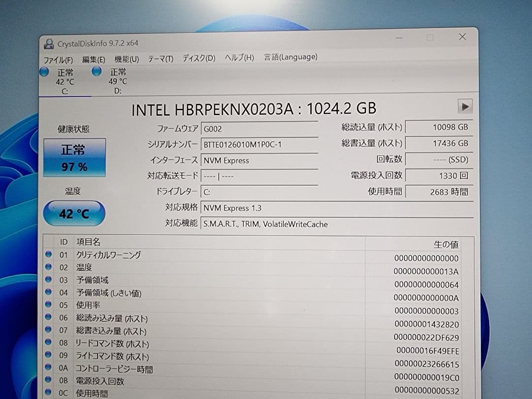Select row 08 リードコマンド数 (ホスト)
The image size is (532, 399).
point(252,346)
